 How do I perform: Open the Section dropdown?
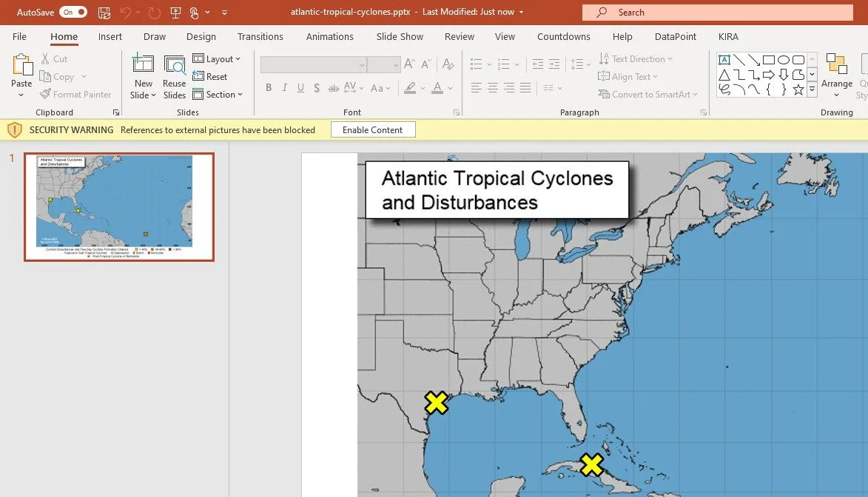tap(218, 95)
